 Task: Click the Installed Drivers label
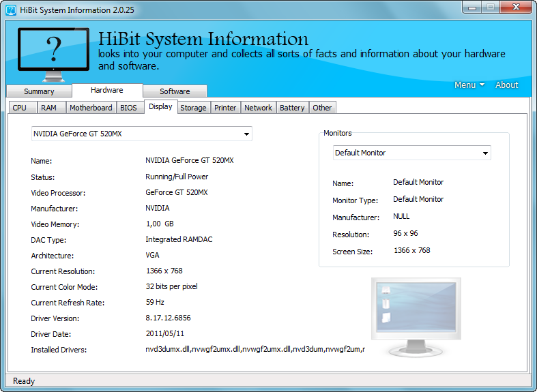pos(59,350)
